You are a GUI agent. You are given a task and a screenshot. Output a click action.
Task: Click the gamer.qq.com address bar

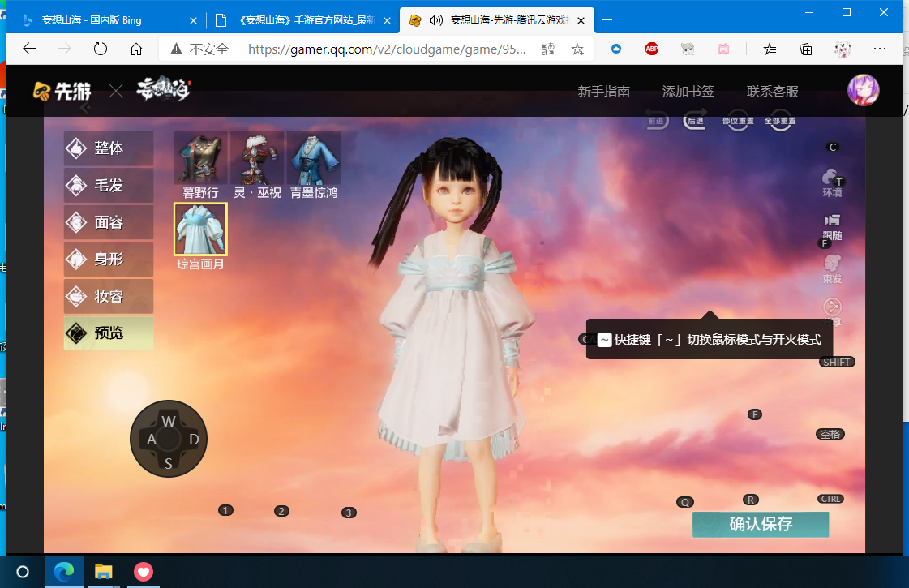point(387,49)
